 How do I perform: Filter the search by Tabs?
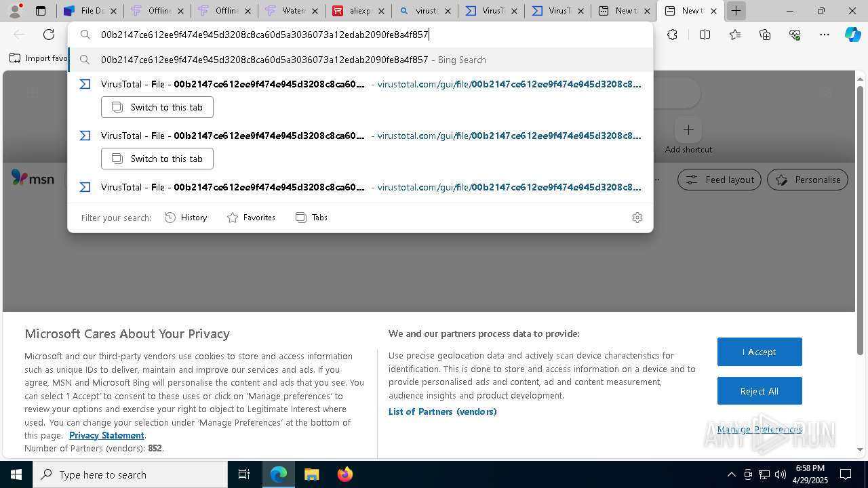[311, 218]
